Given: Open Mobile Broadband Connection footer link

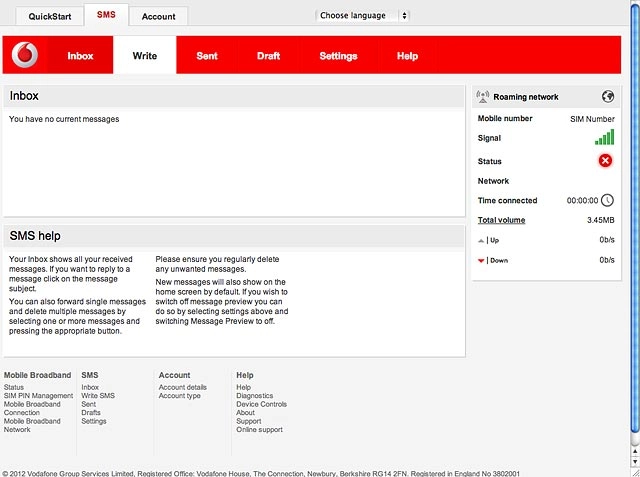Looking at the screenshot, I should pos(32,408).
